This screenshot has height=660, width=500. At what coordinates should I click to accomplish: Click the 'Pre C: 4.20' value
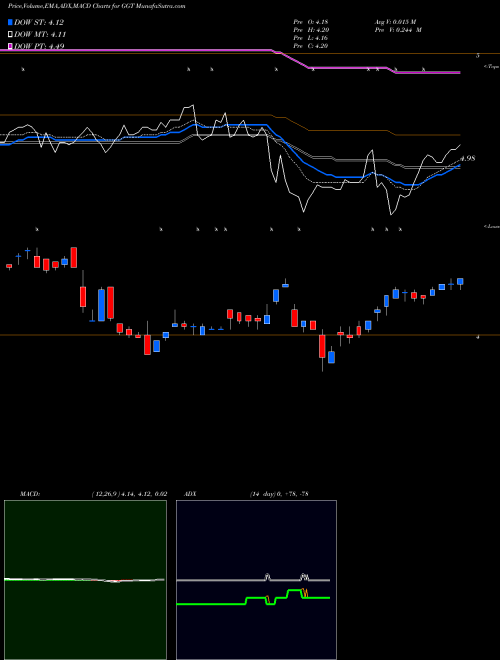(311, 46)
